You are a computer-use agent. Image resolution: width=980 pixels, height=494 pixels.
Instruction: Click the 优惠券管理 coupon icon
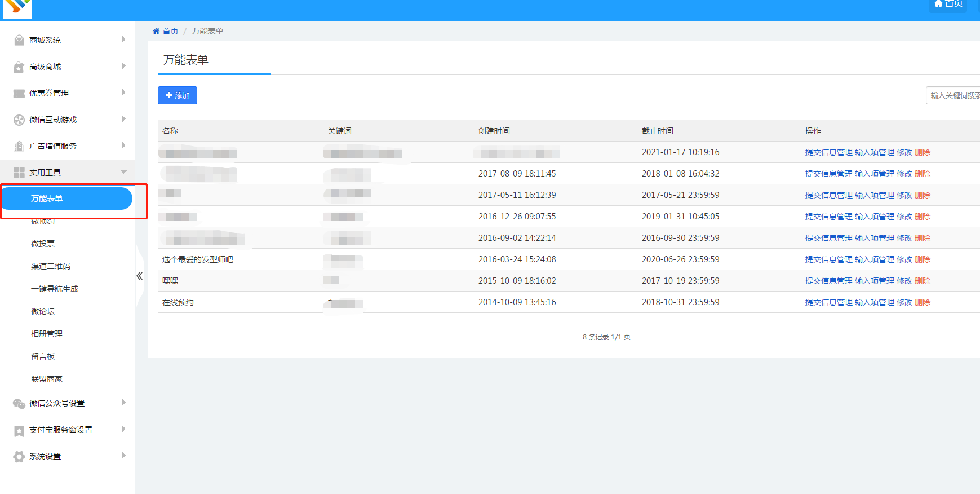19,93
